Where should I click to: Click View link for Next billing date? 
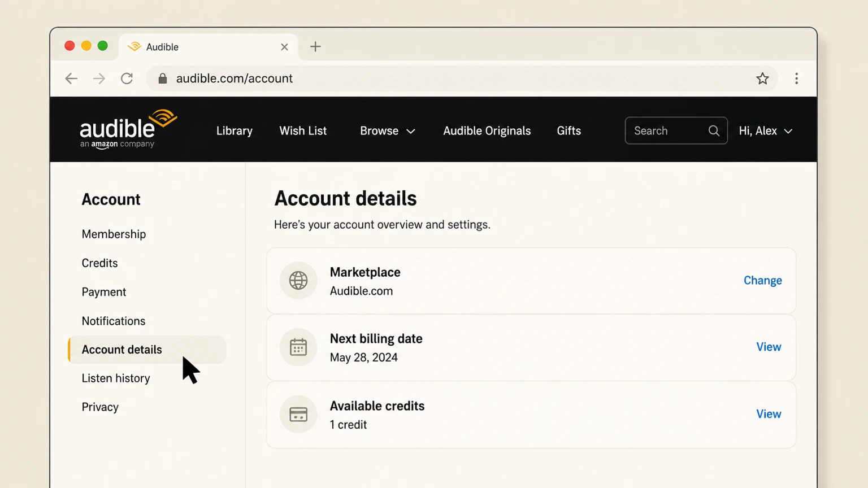tap(769, 347)
